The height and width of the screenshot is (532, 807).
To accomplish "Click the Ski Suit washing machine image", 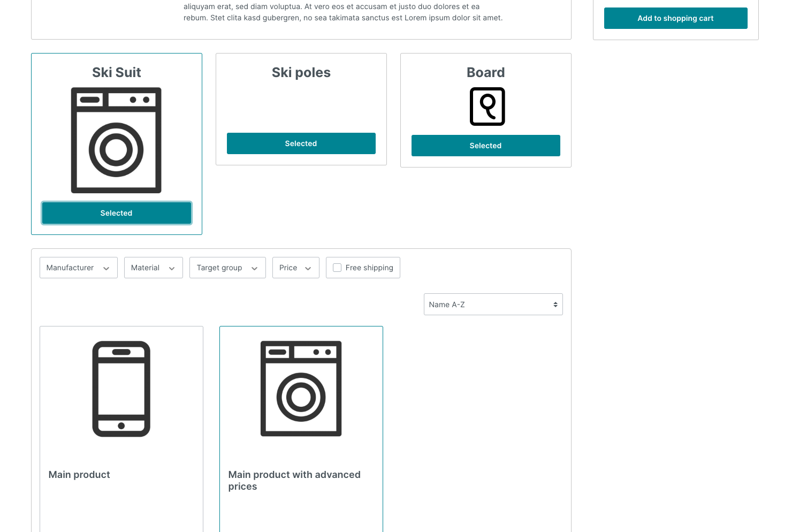I will click(x=116, y=140).
